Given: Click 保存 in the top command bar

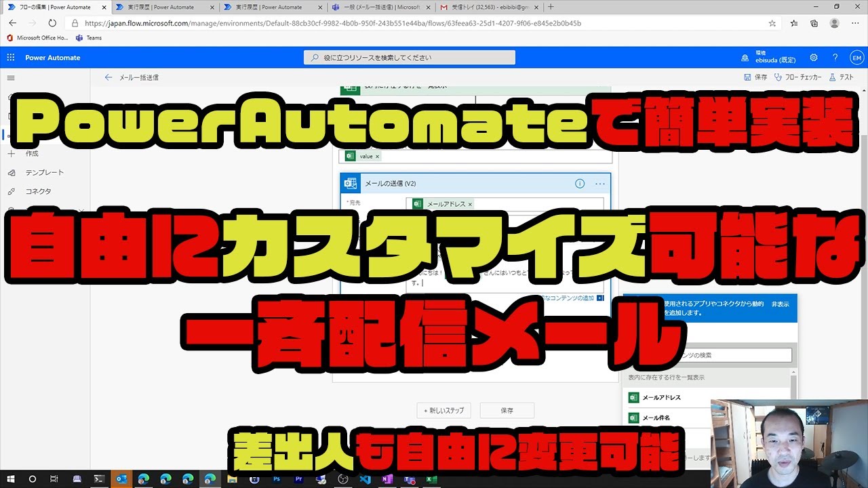Looking at the screenshot, I should click(755, 77).
